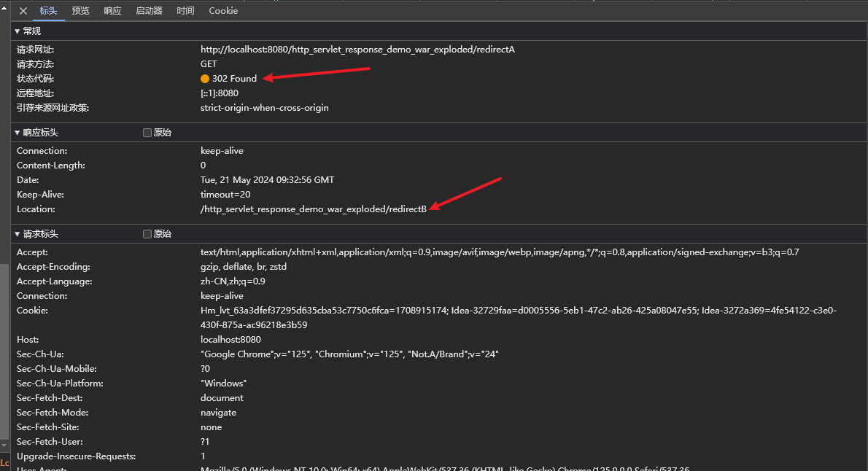This screenshot has height=471, width=868.
Task: Enable 原始 checkbox for 响应标头
Action: (x=147, y=133)
